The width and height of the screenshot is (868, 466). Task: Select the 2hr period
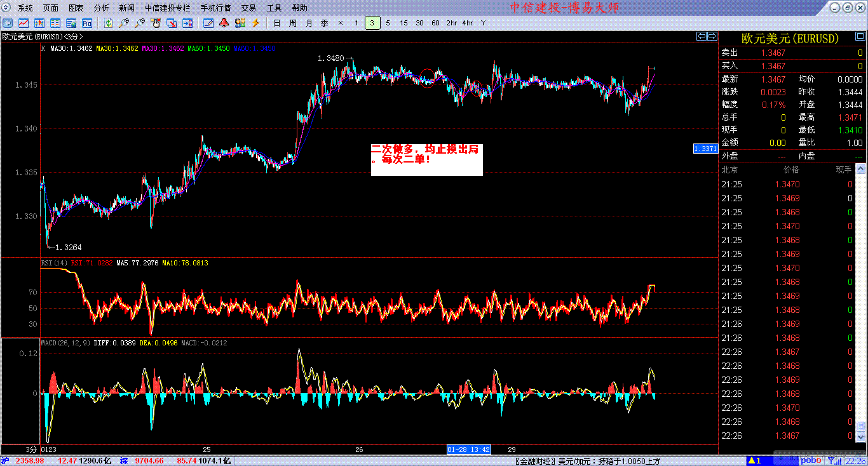click(452, 23)
